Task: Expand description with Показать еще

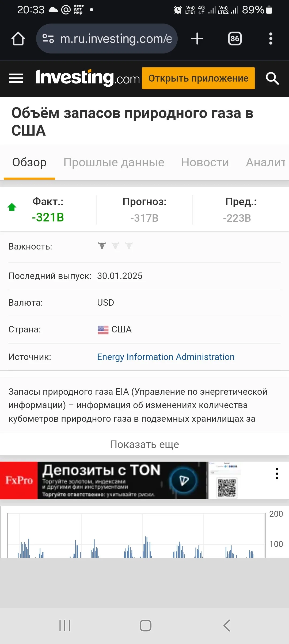Action: (x=144, y=444)
